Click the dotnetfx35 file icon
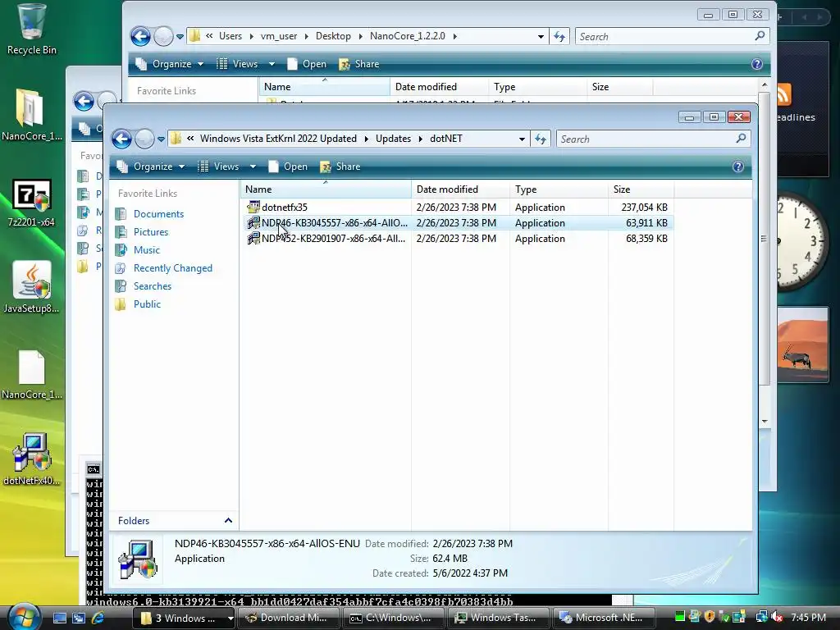Image resolution: width=840 pixels, height=630 pixels. click(x=253, y=207)
